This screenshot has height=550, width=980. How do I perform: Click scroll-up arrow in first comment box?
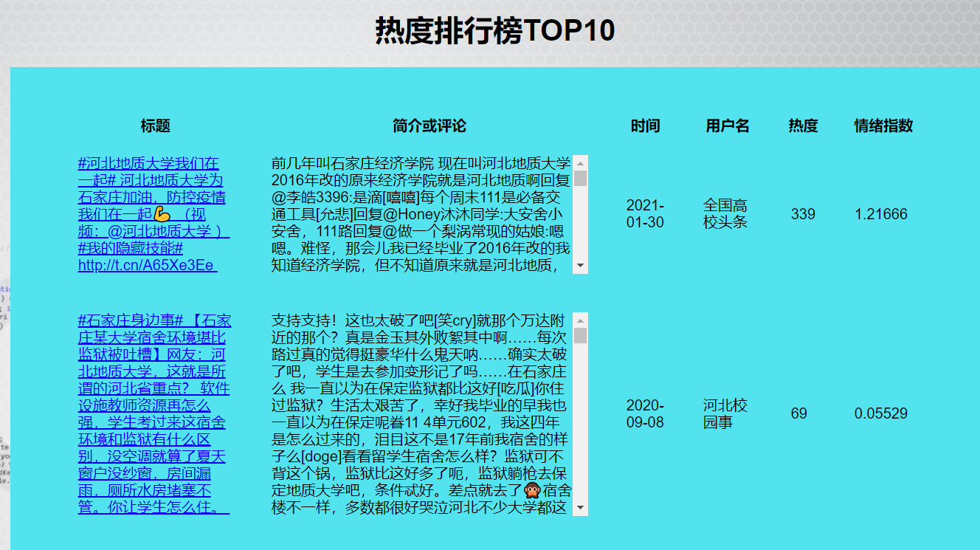pyautogui.click(x=581, y=162)
